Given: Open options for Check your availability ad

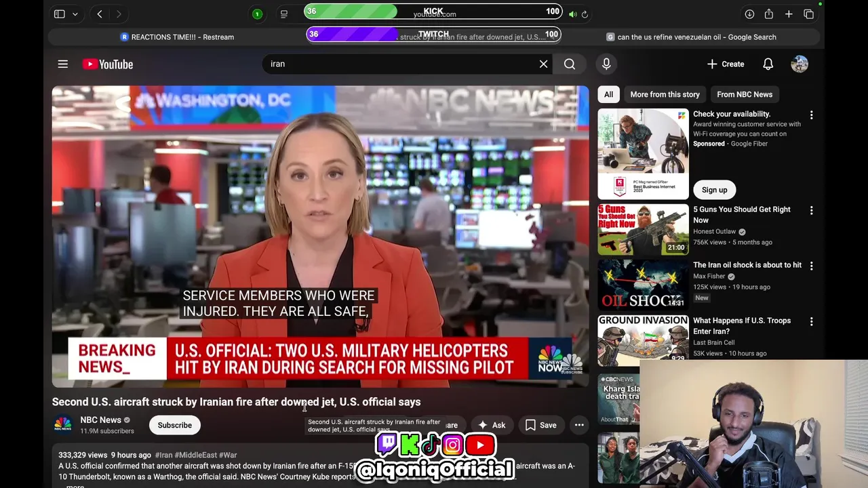Looking at the screenshot, I should click(811, 115).
